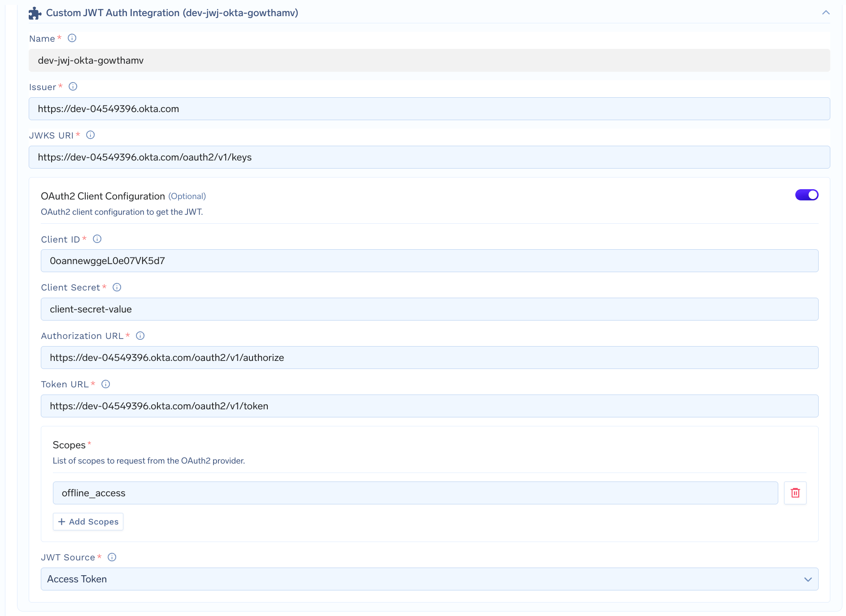This screenshot has height=616, width=846.
Task: Focus the Name field dev-jwj-okta-gowthamv
Action: (429, 61)
